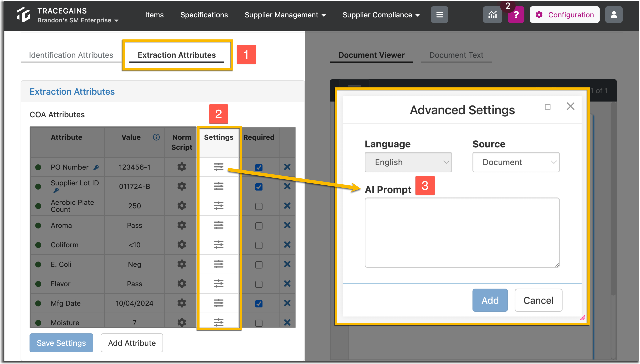This screenshot has width=640, height=364.
Task: Remove the Coliform attribute with the X icon
Action: tap(287, 245)
